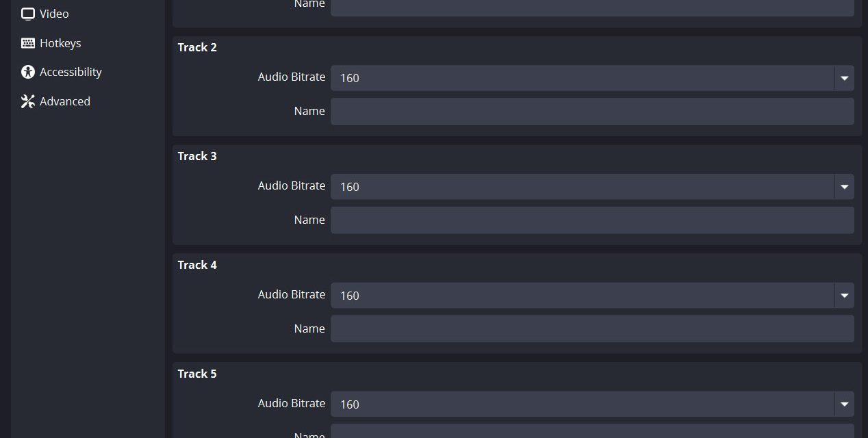Select the Track 4 Name text box

pos(592,329)
